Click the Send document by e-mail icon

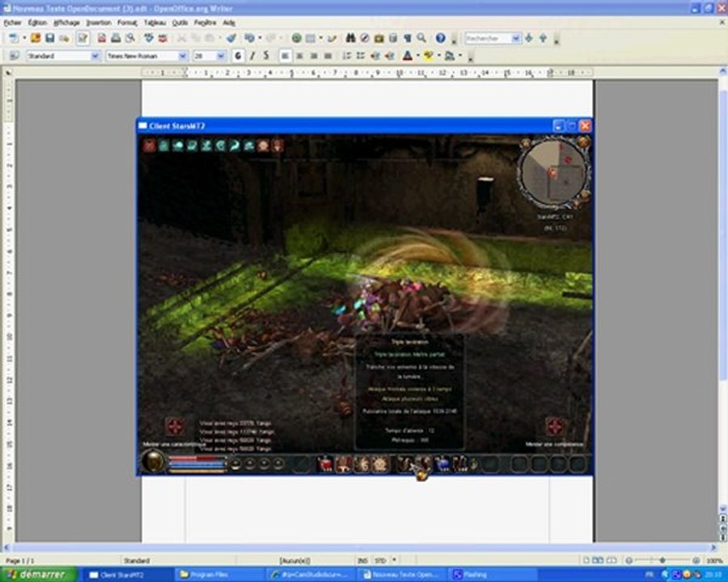[x=64, y=38]
